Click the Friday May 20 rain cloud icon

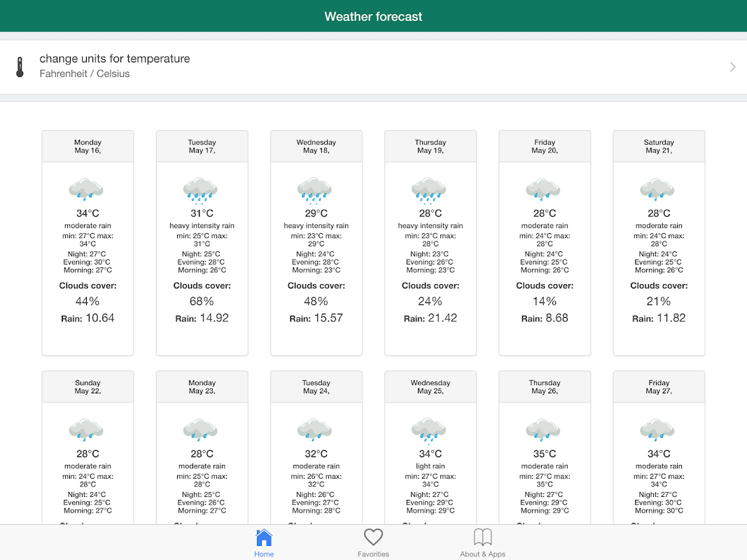point(543,189)
